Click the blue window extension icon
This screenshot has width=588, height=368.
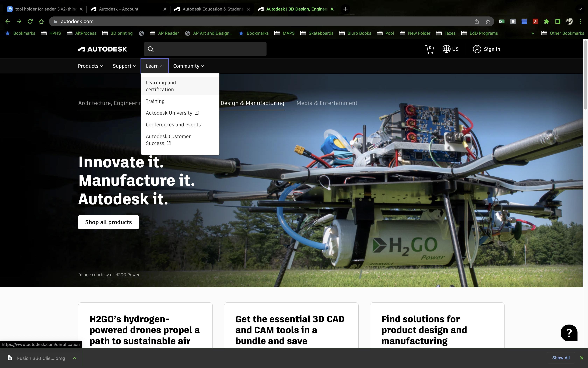pyautogui.click(x=524, y=21)
